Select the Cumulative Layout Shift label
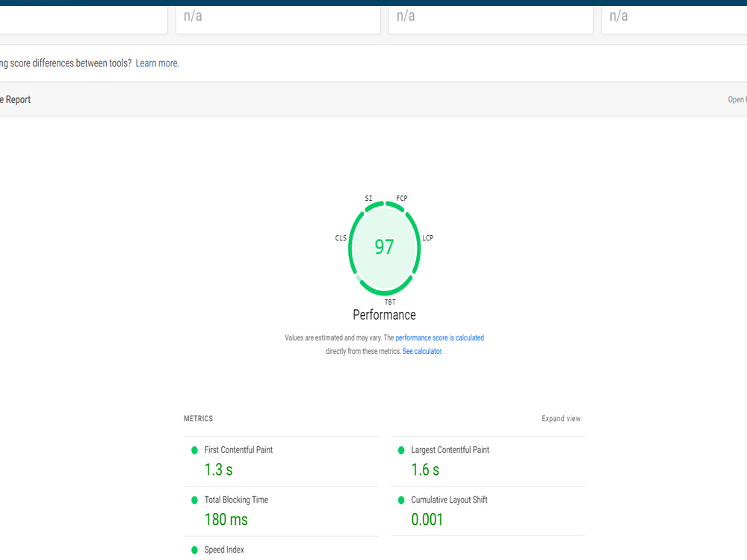This screenshot has height=560, width=747. coord(449,500)
